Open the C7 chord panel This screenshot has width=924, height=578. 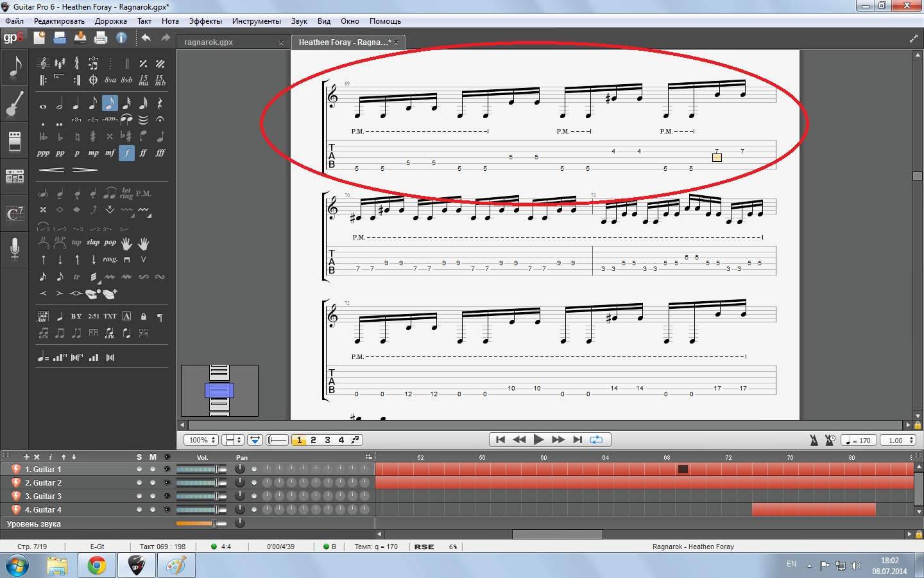pos(15,213)
